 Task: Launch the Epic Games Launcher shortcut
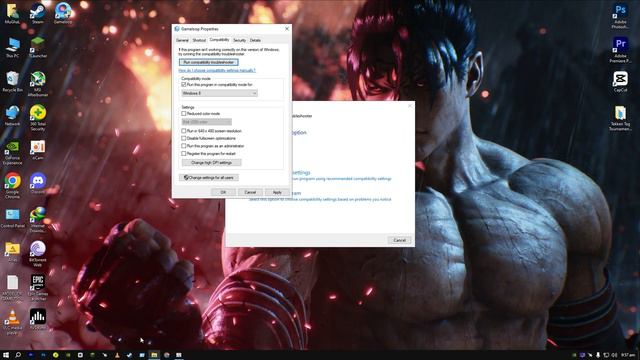(x=38, y=287)
